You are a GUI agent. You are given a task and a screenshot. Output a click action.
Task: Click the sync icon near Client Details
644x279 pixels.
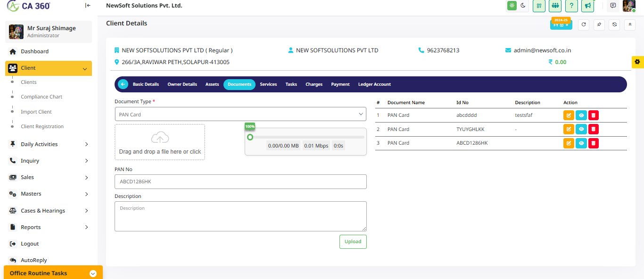coord(614,25)
